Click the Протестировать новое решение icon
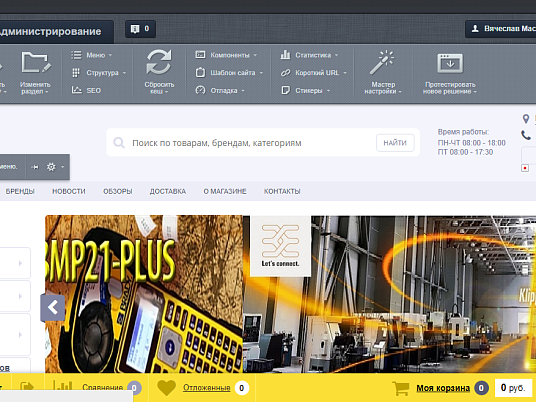The height and width of the screenshot is (402, 536). pyautogui.click(x=450, y=63)
